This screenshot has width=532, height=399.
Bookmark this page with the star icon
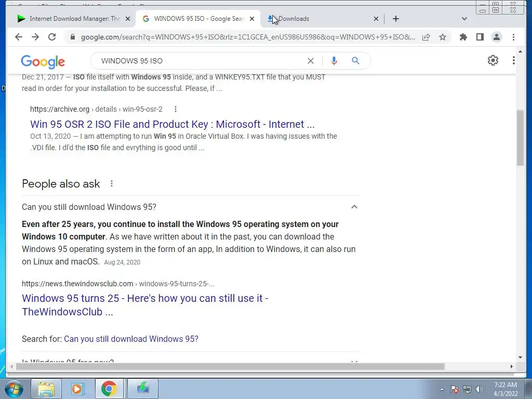(443, 37)
